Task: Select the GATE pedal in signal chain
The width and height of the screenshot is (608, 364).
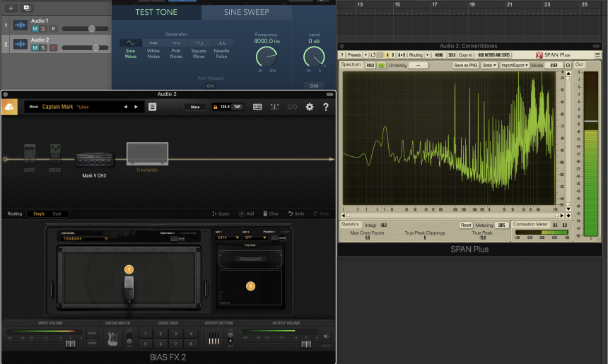Action: [30, 154]
